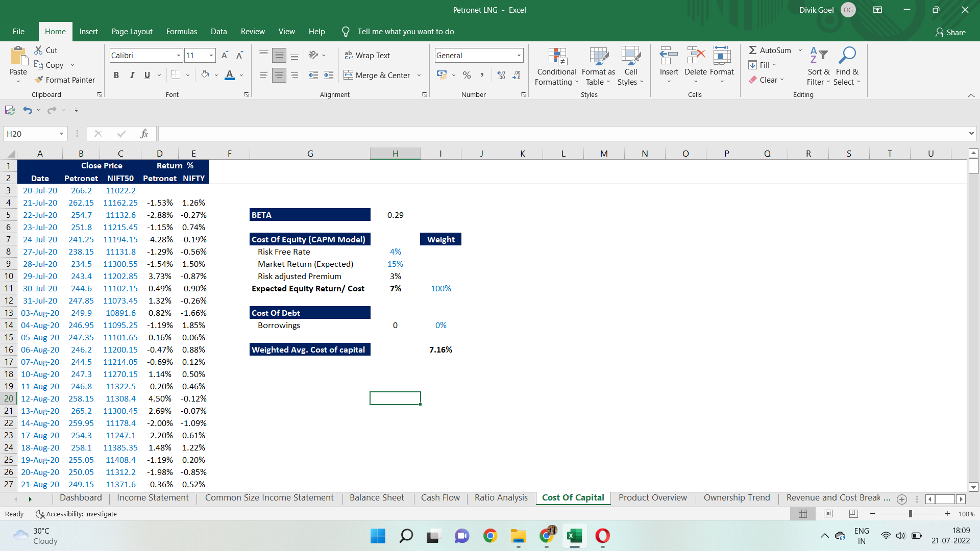
Task: Adjust the zoom slider handle
Action: (910, 514)
